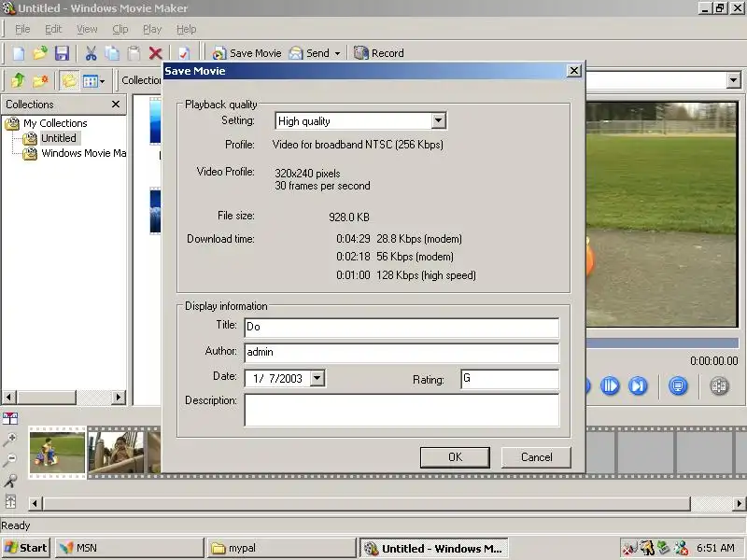
Task: Toggle the Collections pane icon
Action: 69,80
